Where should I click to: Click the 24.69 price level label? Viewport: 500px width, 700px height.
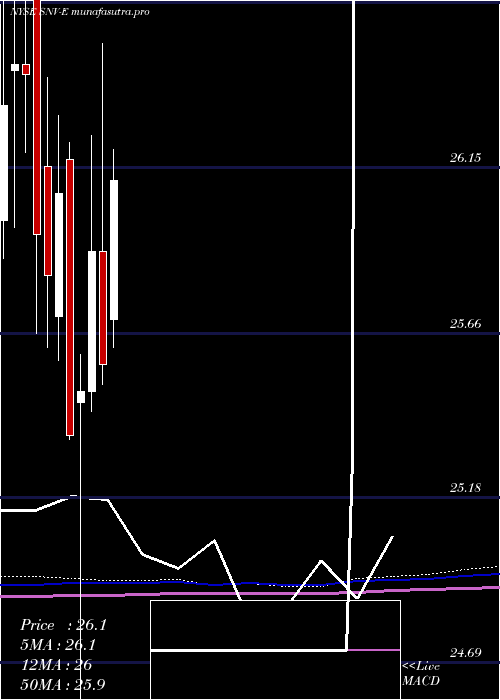click(465, 653)
